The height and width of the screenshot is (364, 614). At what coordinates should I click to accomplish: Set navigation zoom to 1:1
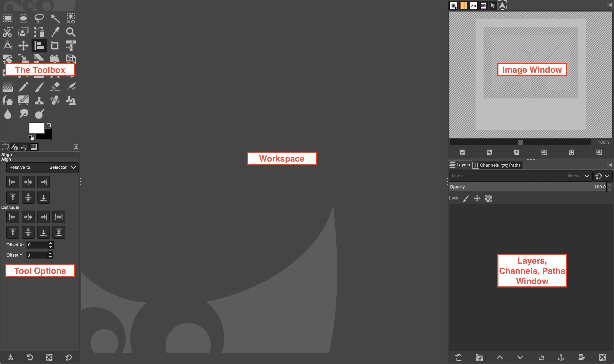click(517, 152)
